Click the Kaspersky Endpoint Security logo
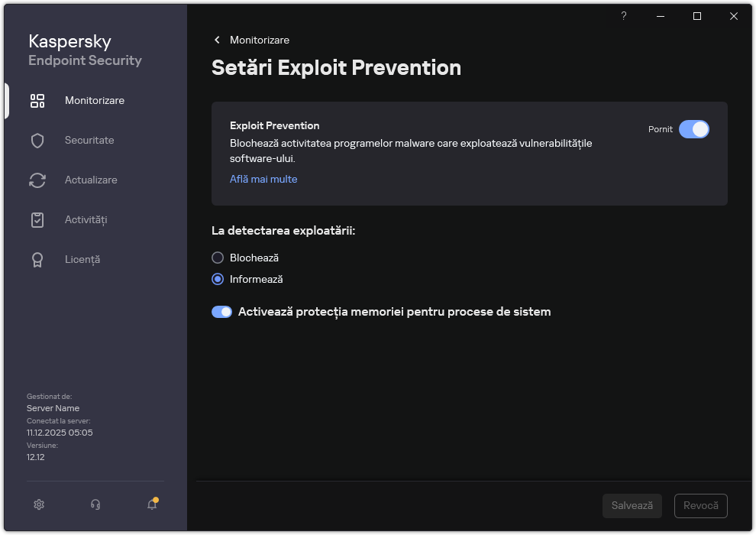 pyautogui.click(x=84, y=50)
